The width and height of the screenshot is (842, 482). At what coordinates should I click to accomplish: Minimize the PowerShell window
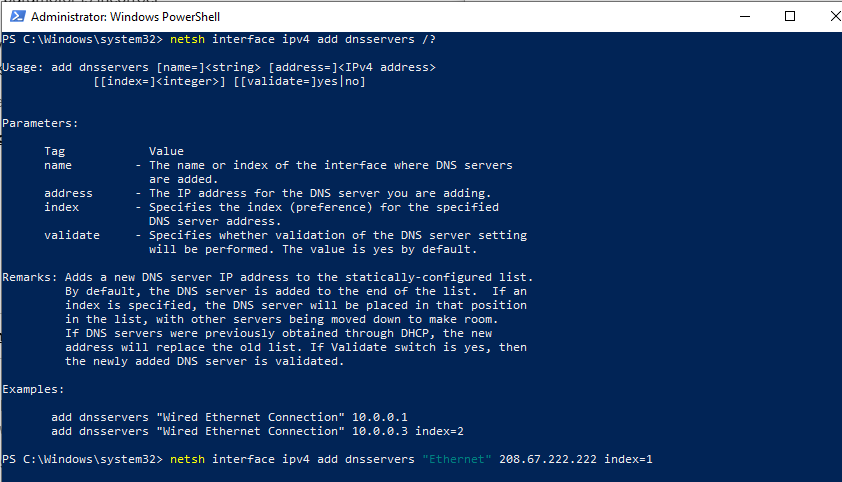click(745, 16)
